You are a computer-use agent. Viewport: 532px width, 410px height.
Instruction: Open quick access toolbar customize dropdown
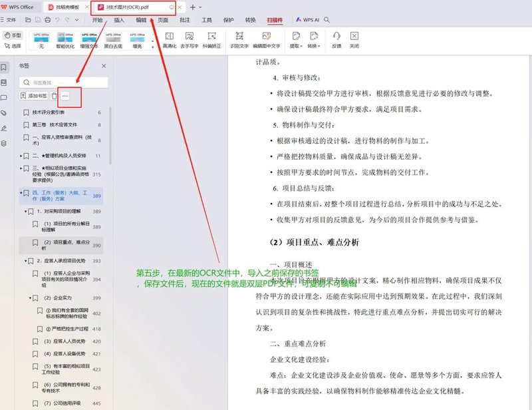[x=77, y=20]
